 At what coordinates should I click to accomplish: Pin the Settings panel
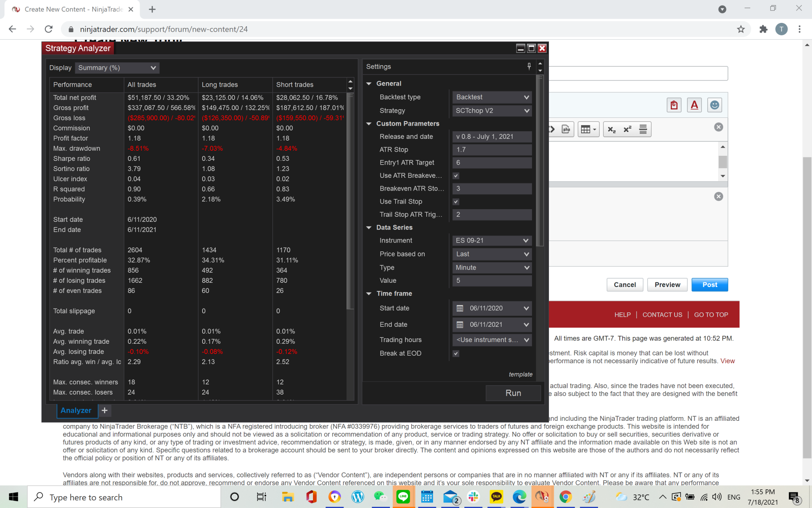click(x=529, y=66)
